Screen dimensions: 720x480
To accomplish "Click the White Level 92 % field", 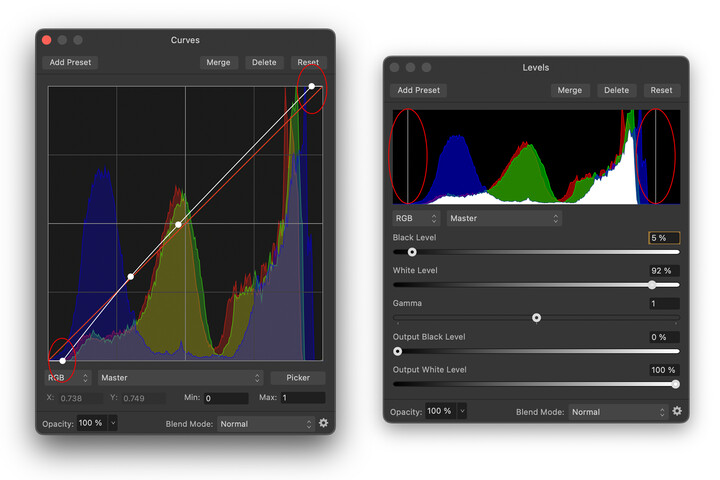I will coord(664,271).
